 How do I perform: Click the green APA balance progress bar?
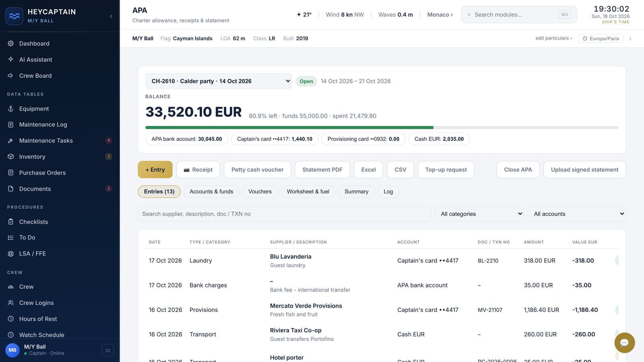pyautogui.click(x=289, y=128)
